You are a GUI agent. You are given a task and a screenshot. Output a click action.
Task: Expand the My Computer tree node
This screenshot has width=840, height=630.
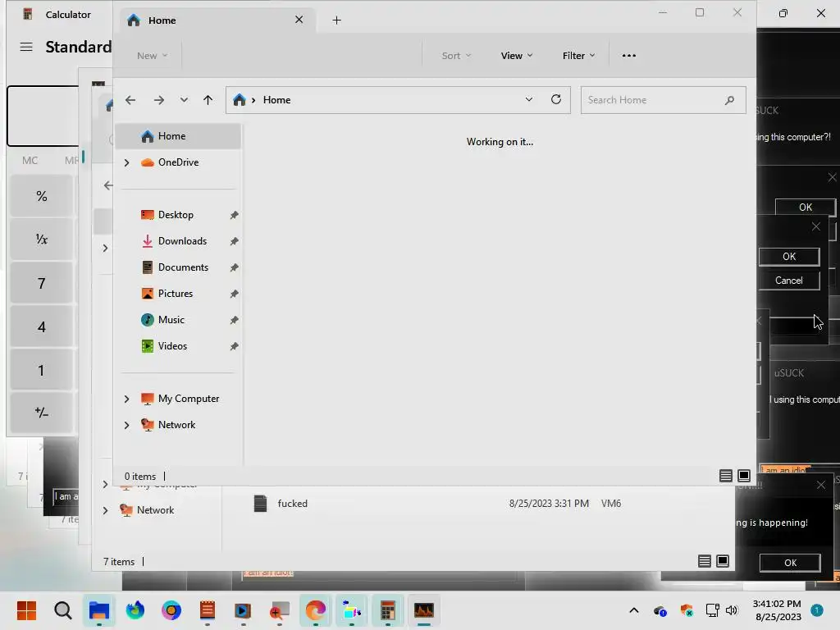click(x=127, y=399)
